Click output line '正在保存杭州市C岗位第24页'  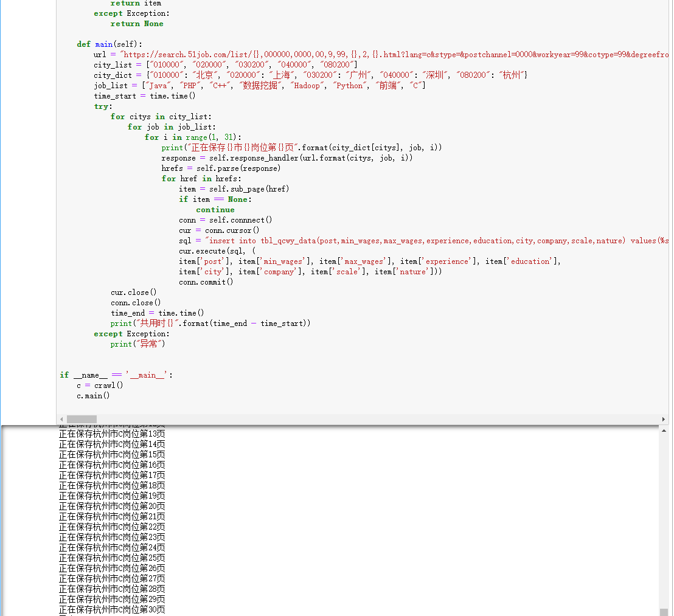tap(112, 547)
